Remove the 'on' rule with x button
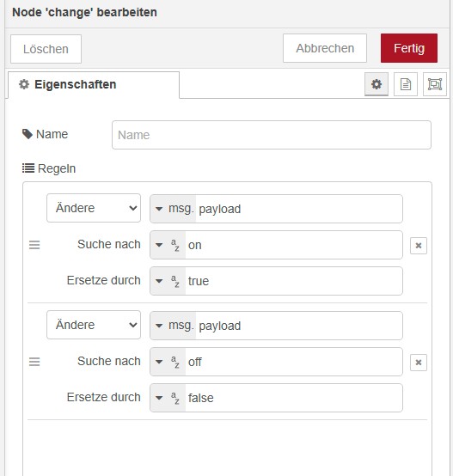453x476 pixels. (x=419, y=245)
